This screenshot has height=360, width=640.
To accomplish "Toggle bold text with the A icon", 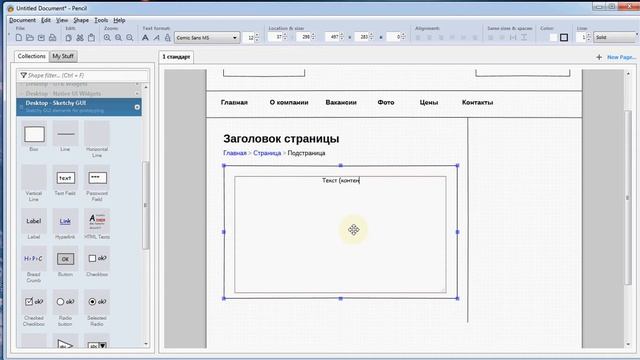I will [145, 38].
